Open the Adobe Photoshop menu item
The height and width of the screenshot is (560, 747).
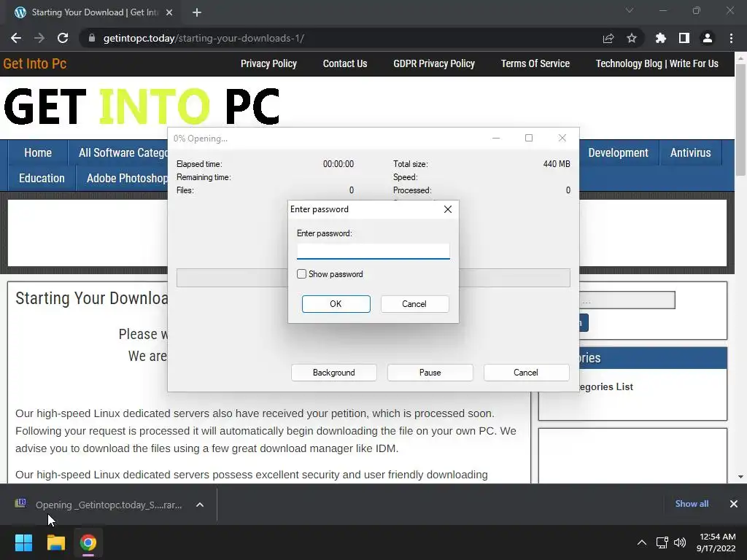[127, 178]
